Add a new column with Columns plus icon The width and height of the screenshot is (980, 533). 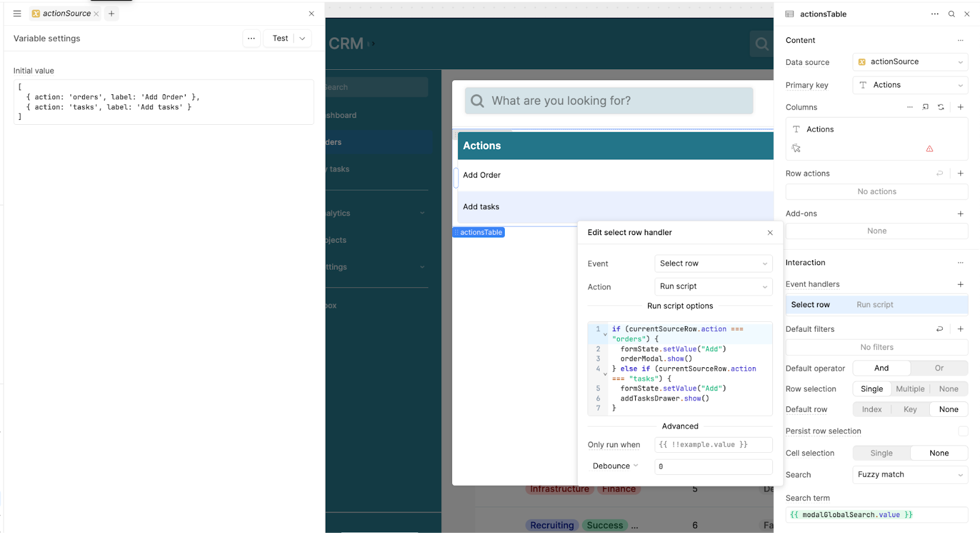point(960,107)
